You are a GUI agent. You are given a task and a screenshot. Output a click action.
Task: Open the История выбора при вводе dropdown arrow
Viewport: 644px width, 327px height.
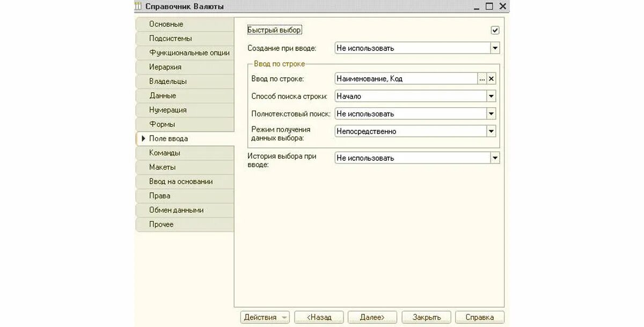(495, 158)
